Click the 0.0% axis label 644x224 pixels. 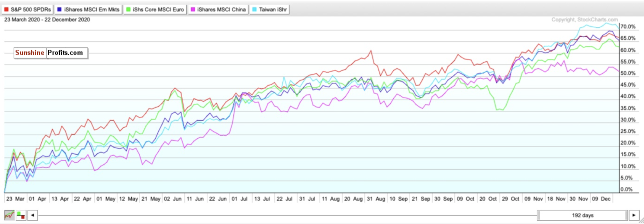626,189
